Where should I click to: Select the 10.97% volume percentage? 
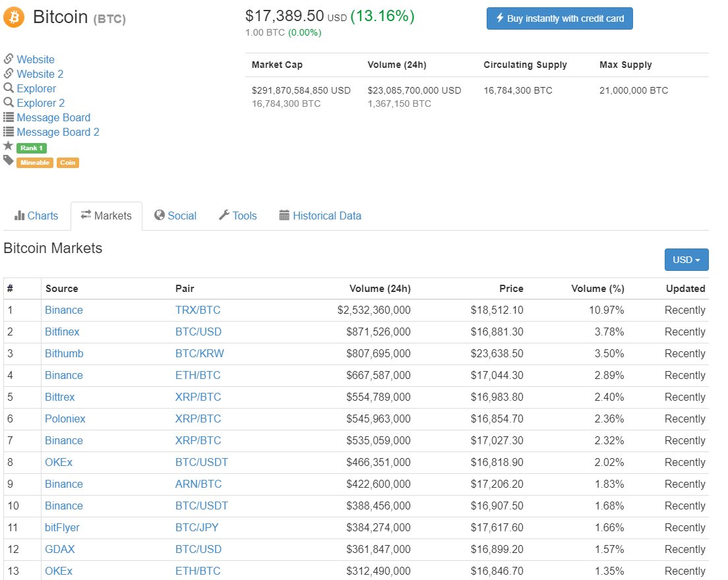[607, 310]
